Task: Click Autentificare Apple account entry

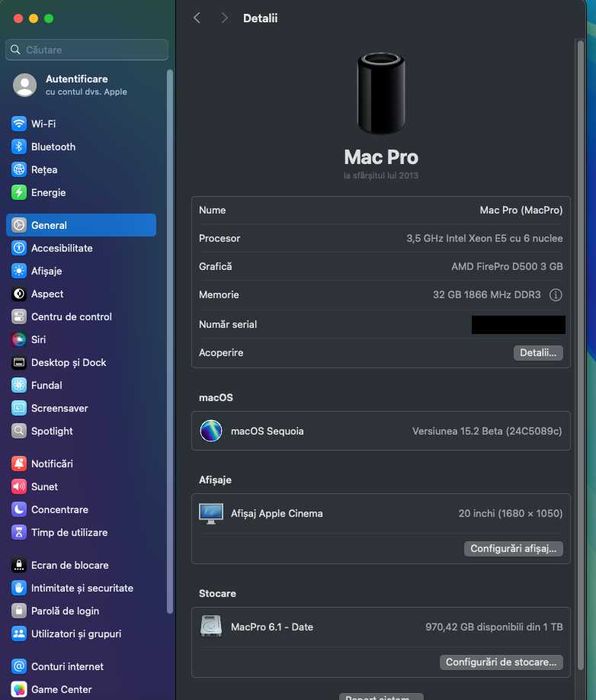Action: click(86, 85)
